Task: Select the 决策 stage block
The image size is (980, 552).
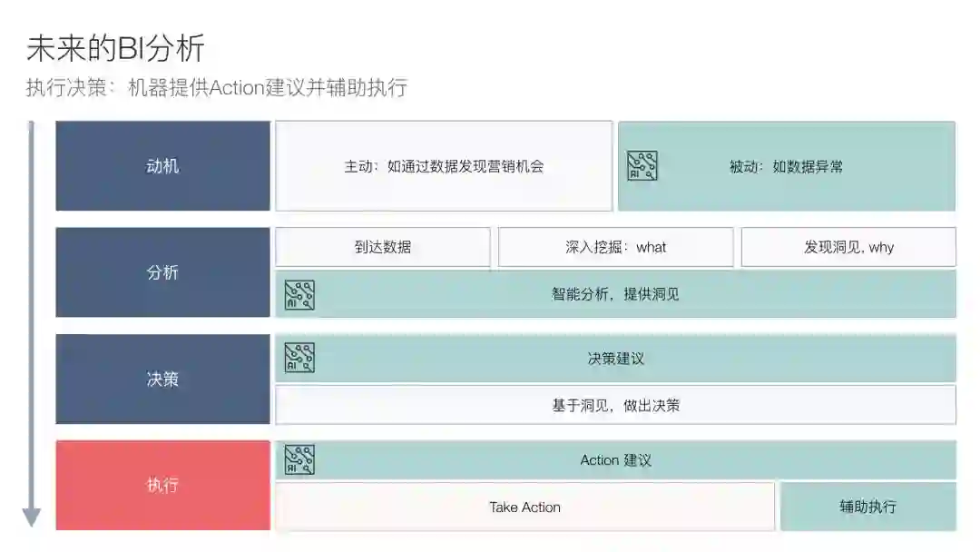Action: click(x=162, y=379)
